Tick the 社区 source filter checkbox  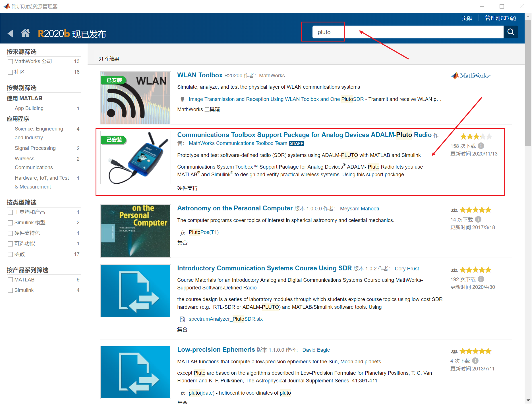pyautogui.click(x=10, y=72)
